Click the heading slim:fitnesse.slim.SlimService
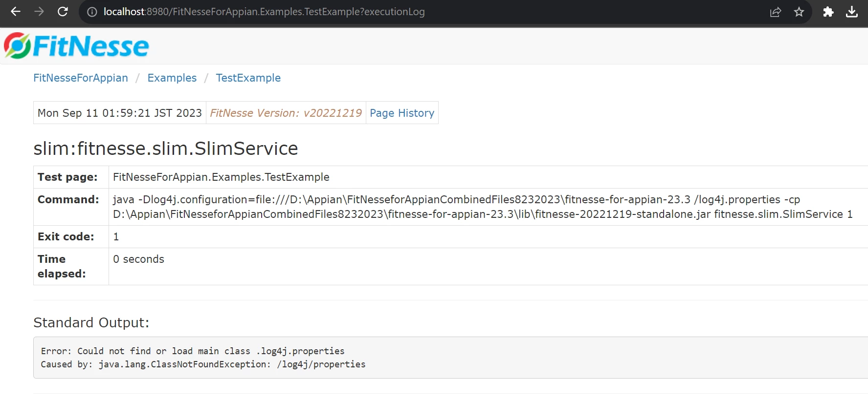868x404 pixels. 166,149
